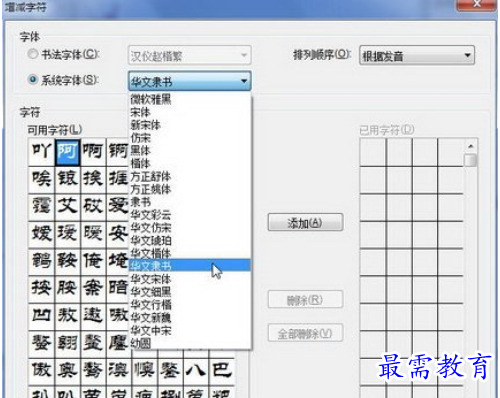The image size is (500, 398).
Task: Choose 黑体 from the font list
Action: tap(190, 150)
